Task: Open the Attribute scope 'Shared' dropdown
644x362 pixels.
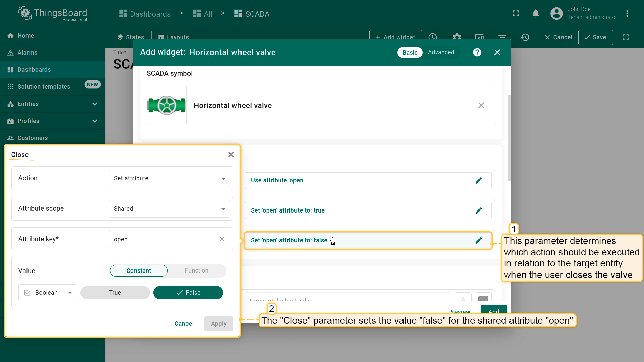Action: (169, 209)
